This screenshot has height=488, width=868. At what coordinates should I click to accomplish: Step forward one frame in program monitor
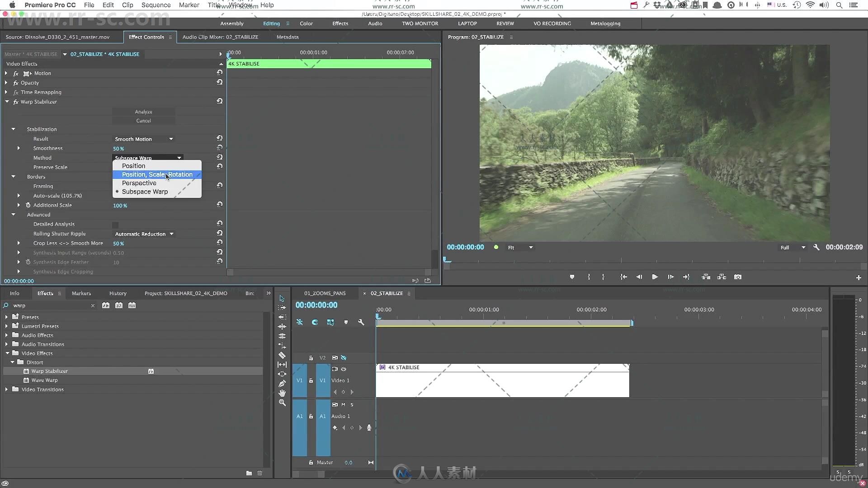click(670, 277)
